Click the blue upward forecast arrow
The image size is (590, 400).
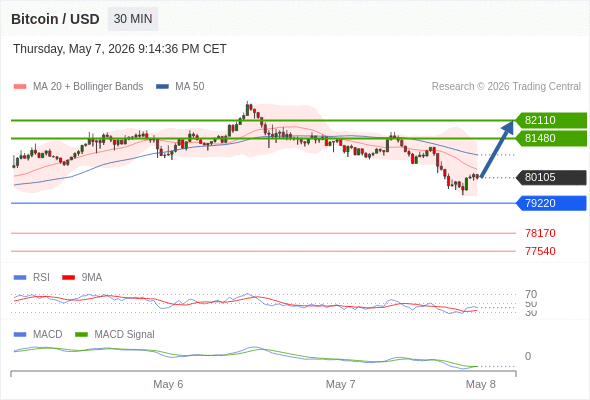pos(497,149)
